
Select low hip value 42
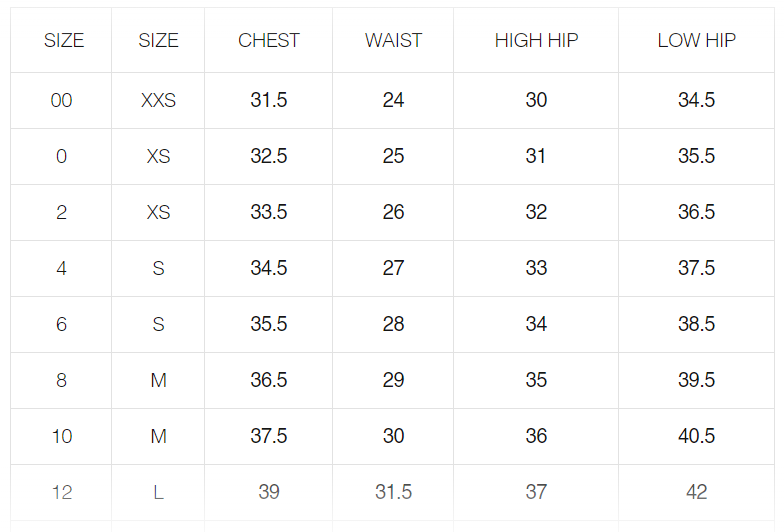tap(696, 493)
